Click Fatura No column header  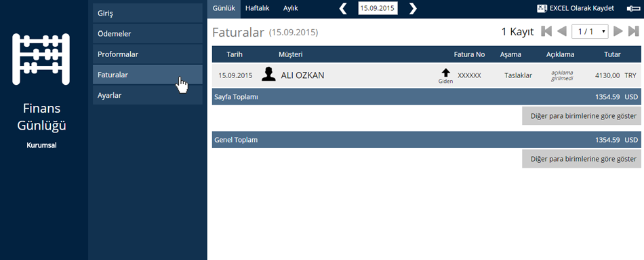pos(470,54)
